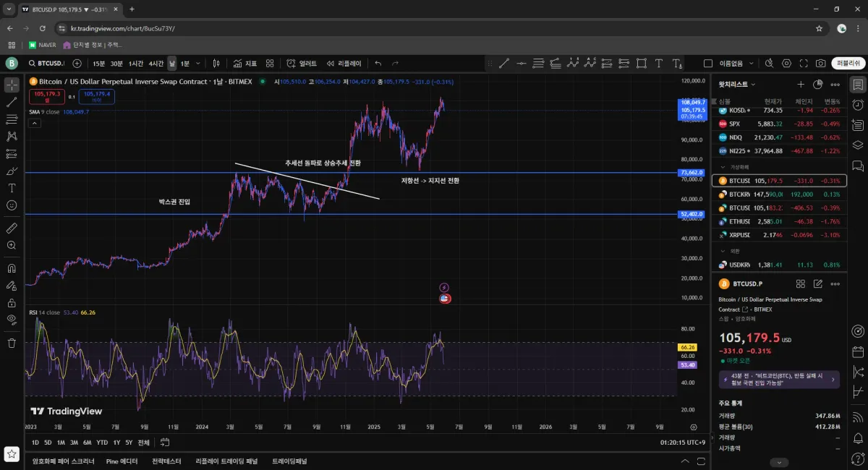Image resolution: width=868 pixels, height=470 pixels.
Task: Open the forecasting and measurement tools group
Action: point(12,153)
